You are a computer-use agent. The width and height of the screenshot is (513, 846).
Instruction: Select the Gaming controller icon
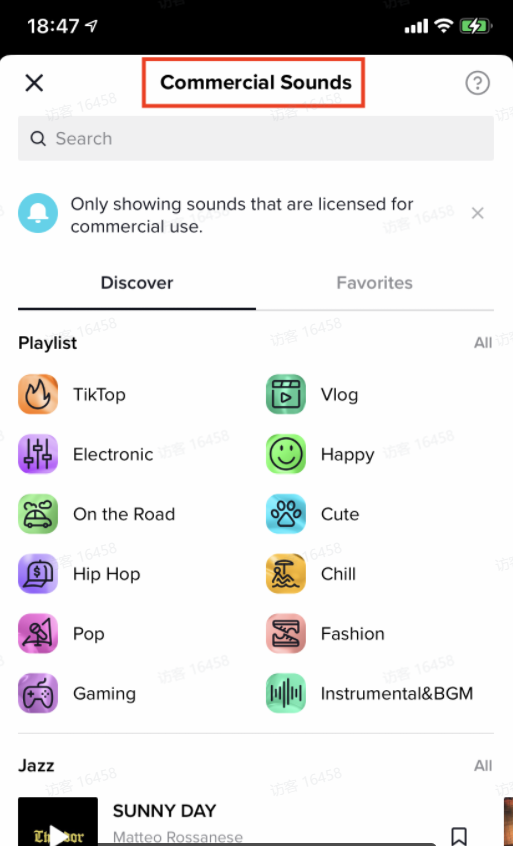click(x=38, y=693)
